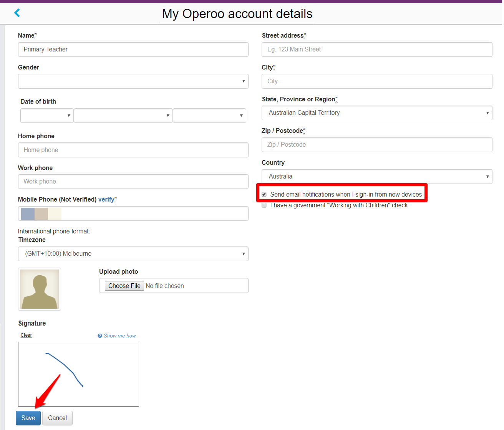
Task: Select the My Operoo account details heading
Action: click(x=237, y=14)
